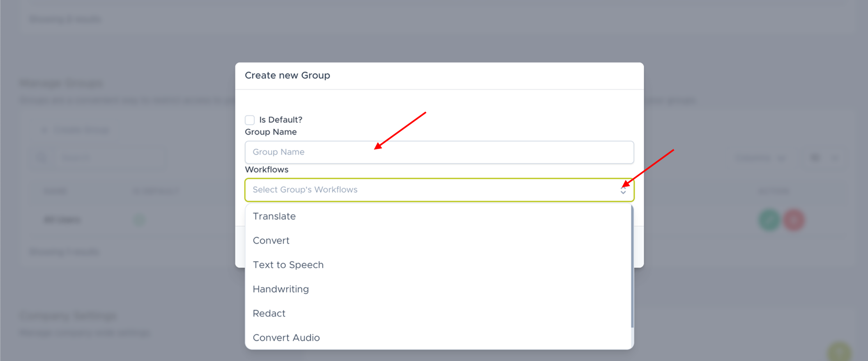Click the blurred green edit action icon
Viewport: 868px width, 361px height.
point(769,220)
